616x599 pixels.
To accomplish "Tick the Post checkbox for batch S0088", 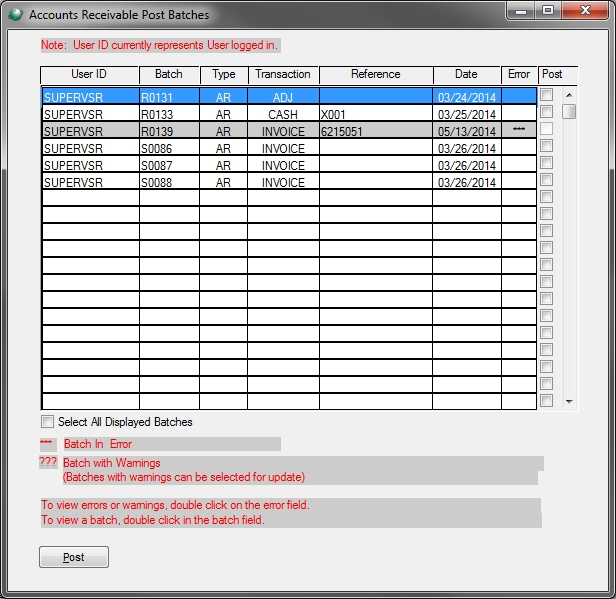I will pos(546,180).
